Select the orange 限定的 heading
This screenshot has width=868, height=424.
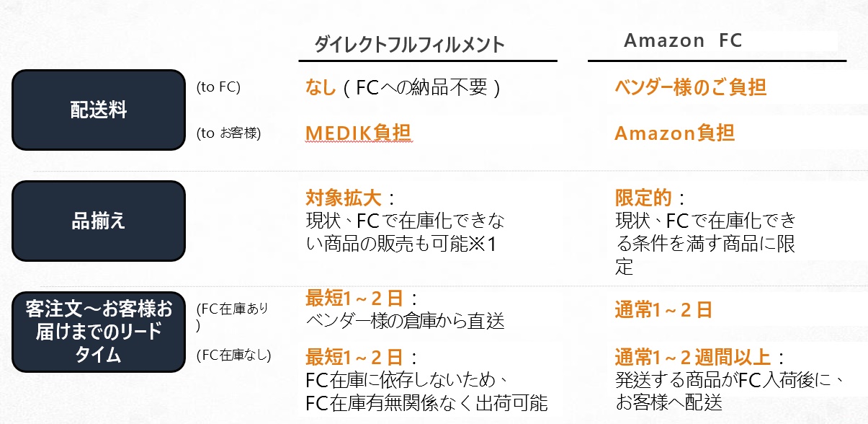point(643,198)
